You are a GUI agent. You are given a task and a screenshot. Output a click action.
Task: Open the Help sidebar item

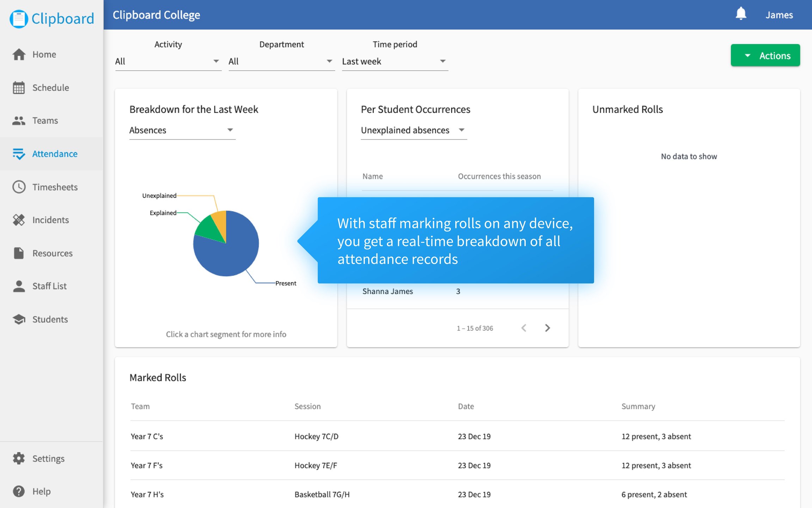41,491
